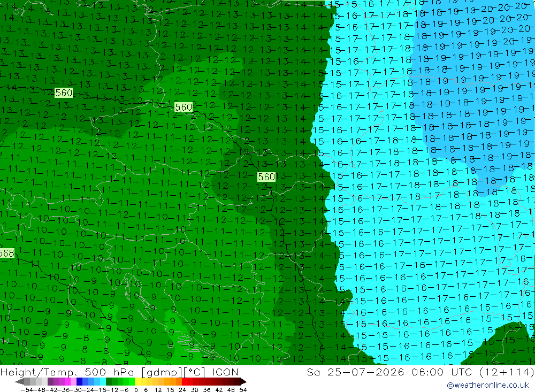Click the leftmost 560 contour label

(x=64, y=93)
